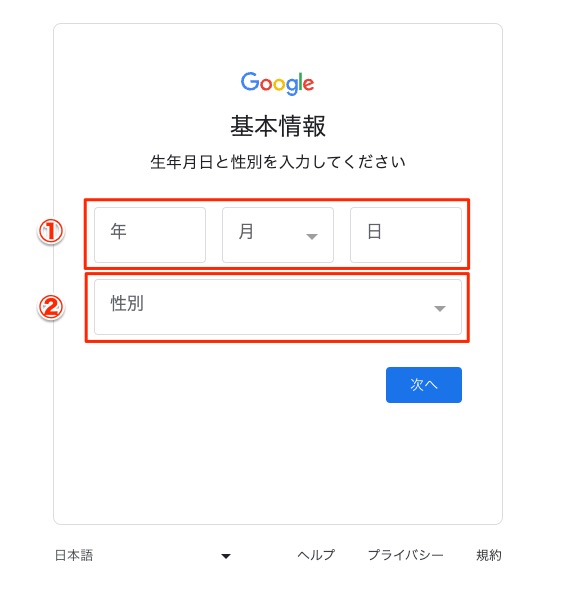Screen dimensions: 566x604
Task: Click the red circled ① marker
Action: pyautogui.click(x=50, y=231)
